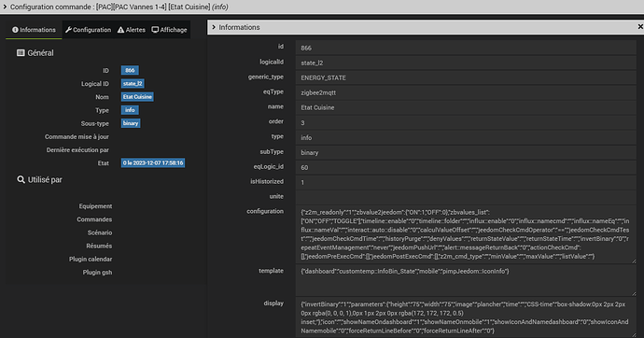Click the Nom badge Etat Cuisine

tap(137, 96)
